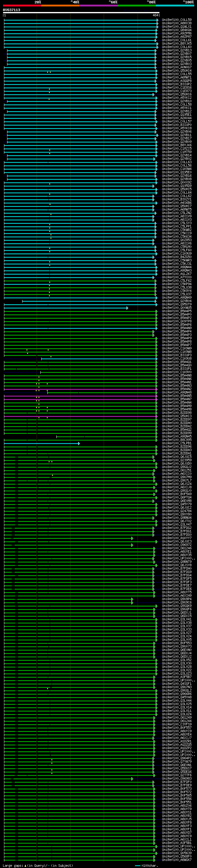Select label UniRef100_A1KYY7

(x=177, y=539)
